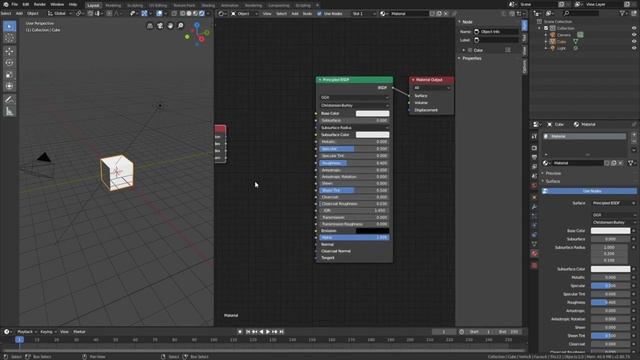Viewport: 640px width, 360px height.
Task: Toggle the X-ray viewport option
Action: point(174,13)
